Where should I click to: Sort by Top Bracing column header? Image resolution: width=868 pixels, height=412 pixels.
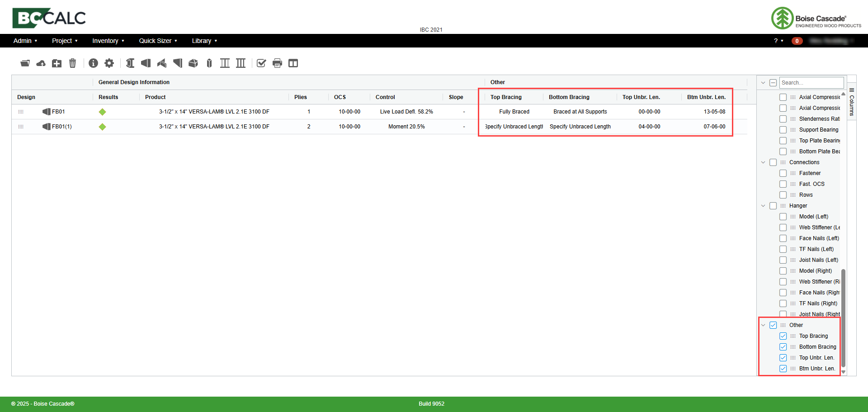pos(506,97)
